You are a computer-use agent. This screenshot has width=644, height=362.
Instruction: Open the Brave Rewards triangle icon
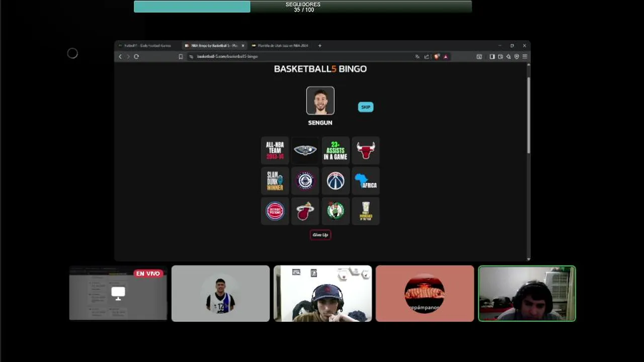click(445, 57)
